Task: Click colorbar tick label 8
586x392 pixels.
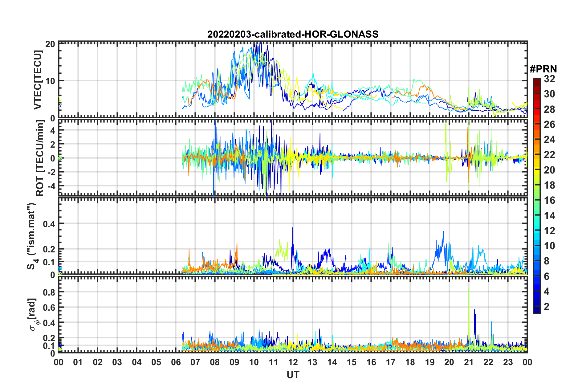Action: [547, 261]
